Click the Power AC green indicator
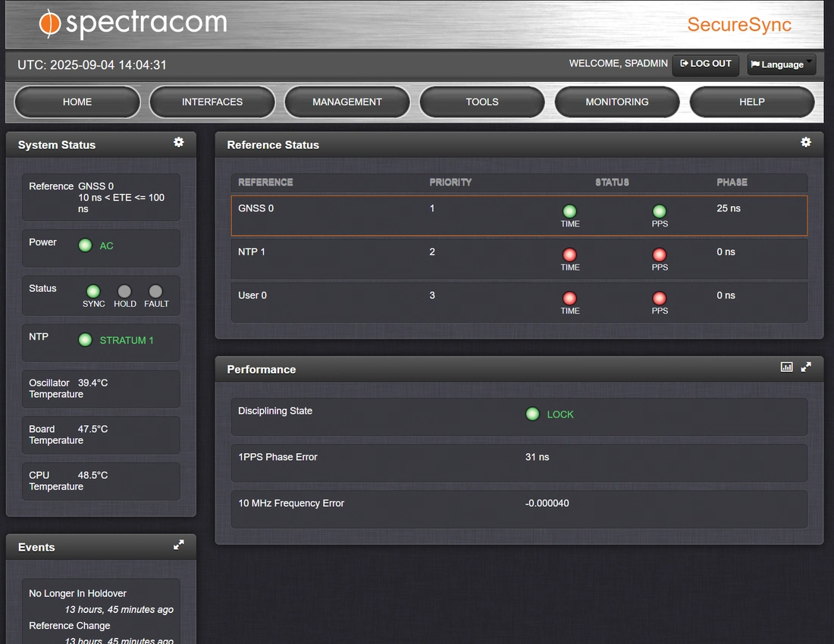The width and height of the screenshot is (834, 644). 85,245
